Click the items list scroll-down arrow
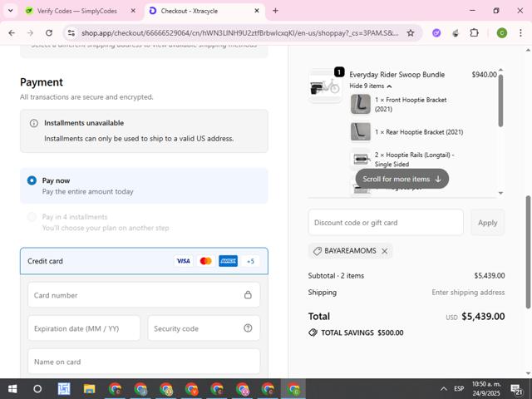 click(x=500, y=193)
